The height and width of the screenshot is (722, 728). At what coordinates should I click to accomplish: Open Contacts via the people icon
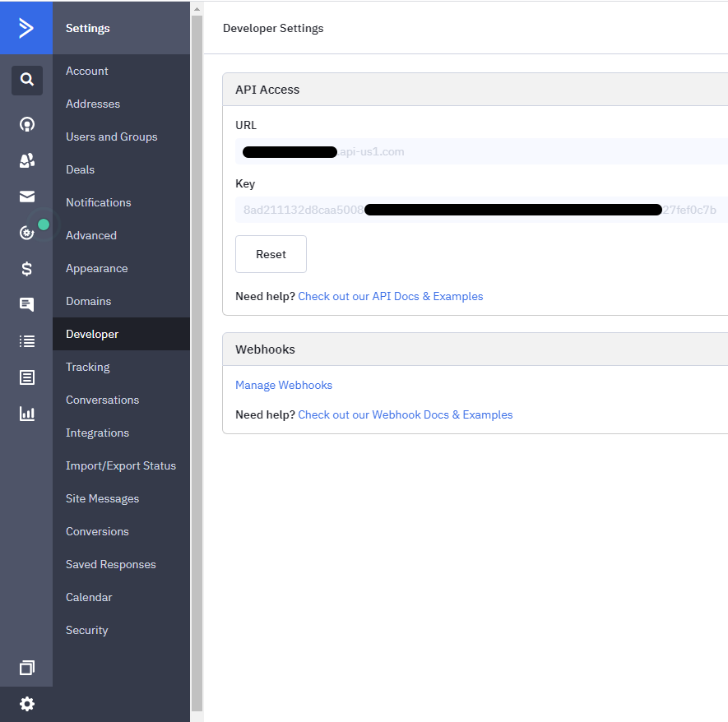[27, 160]
